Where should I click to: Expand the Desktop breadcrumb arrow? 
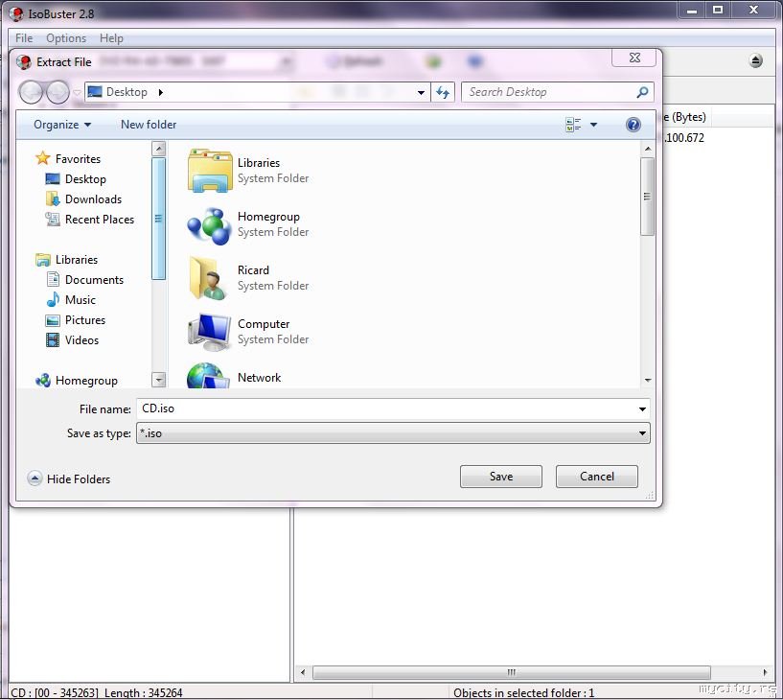tap(161, 92)
